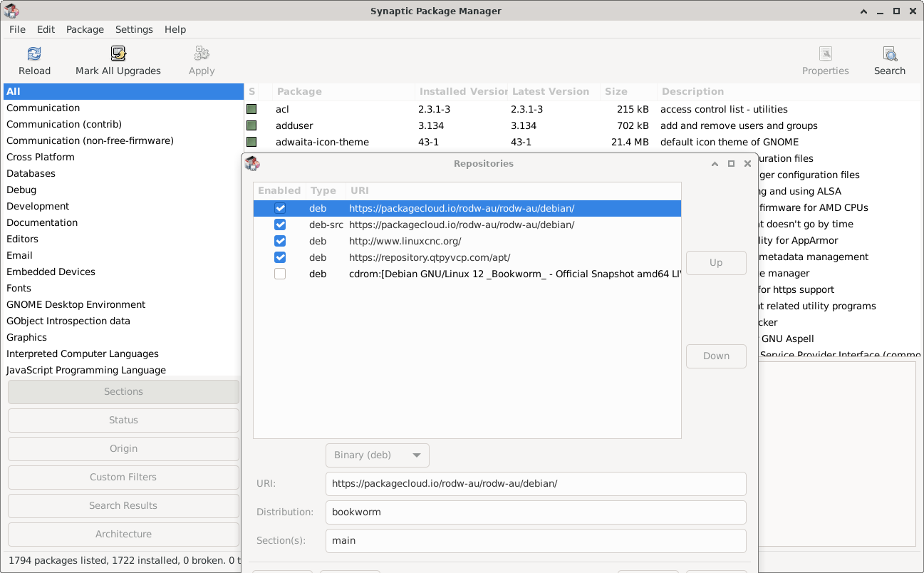Image resolution: width=924 pixels, height=573 pixels.
Task: Select the Cross Platform section
Action: pos(123,157)
